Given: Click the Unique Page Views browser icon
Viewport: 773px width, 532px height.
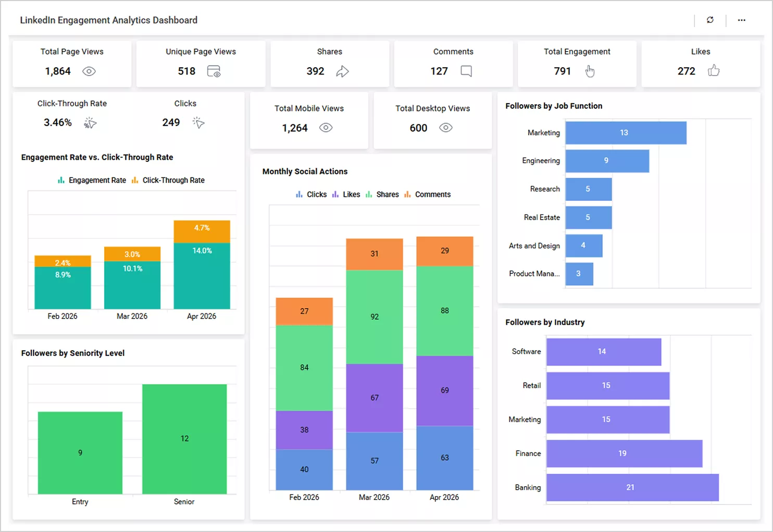Looking at the screenshot, I should (214, 71).
